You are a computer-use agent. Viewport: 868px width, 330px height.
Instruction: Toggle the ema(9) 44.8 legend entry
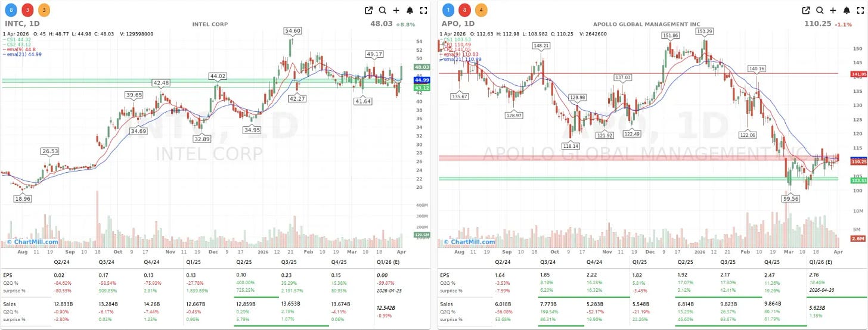pos(19,49)
